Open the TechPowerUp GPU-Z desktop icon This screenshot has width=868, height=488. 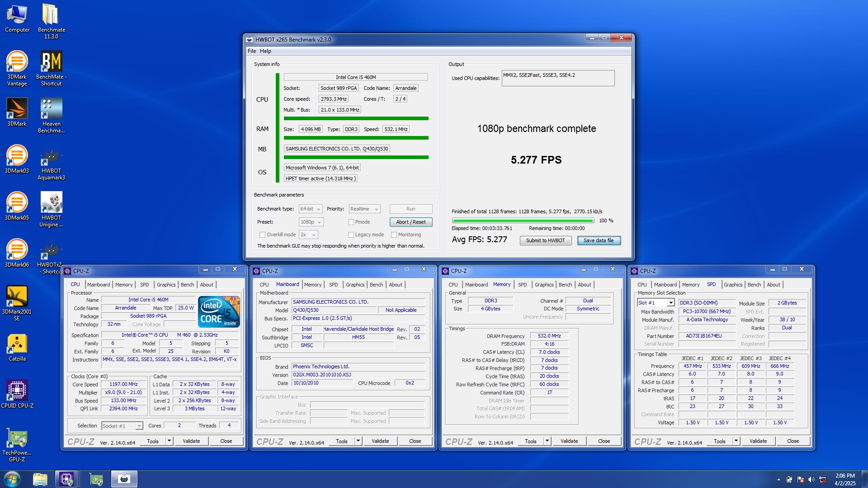click(x=17, y=444)
